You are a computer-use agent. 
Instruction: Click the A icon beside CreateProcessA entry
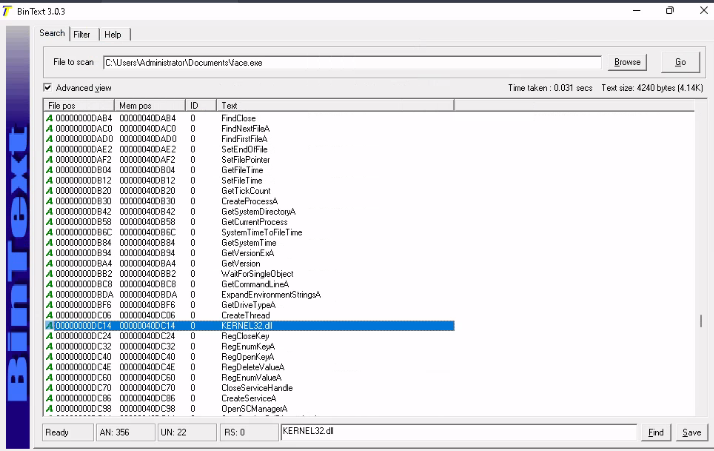pyautogui.click(x=50, y=201)
